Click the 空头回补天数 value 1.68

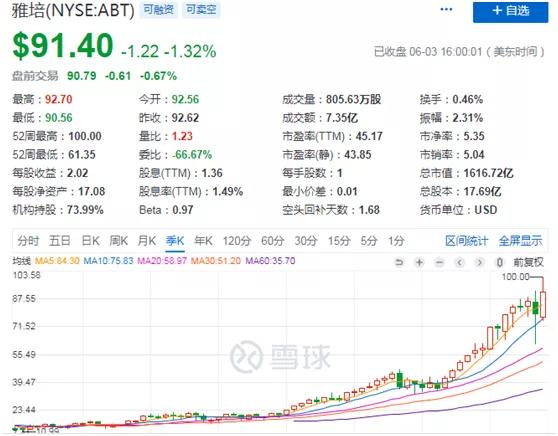tap(369, 210)
